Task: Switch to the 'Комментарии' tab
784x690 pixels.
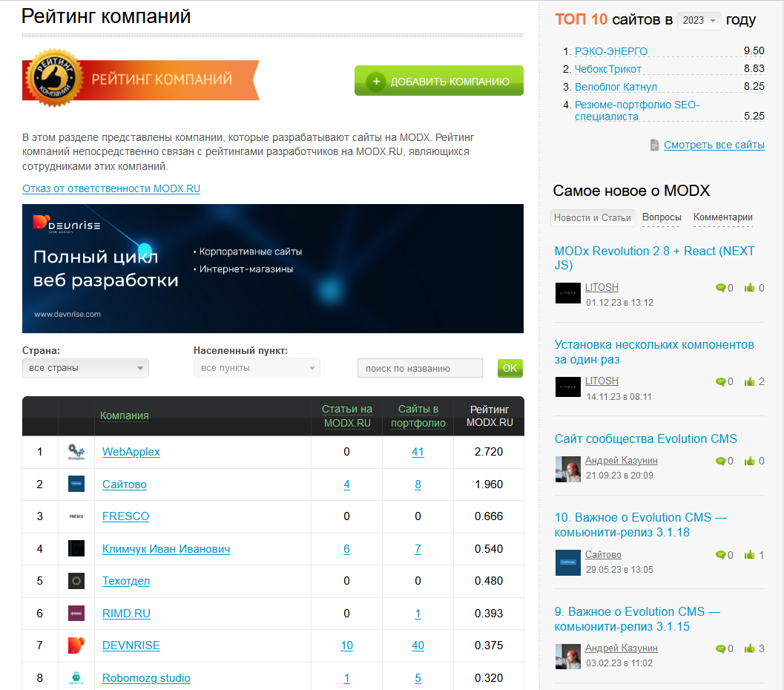Action: click(x=722, y=217)
